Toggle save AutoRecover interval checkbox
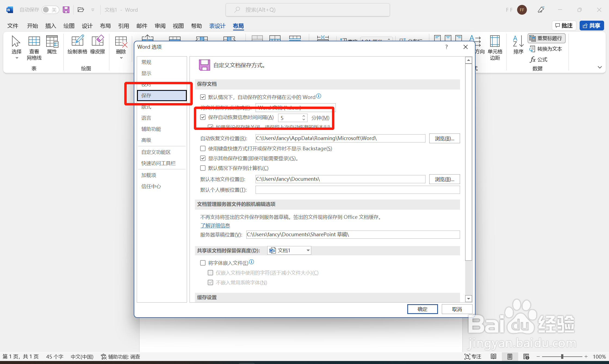 203,117
